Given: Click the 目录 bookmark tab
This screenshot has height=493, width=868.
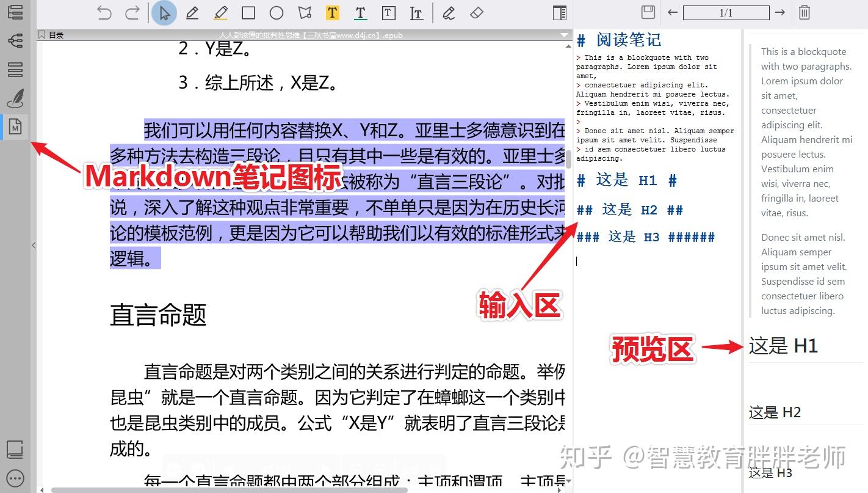Looking at the screenshot, I should pos(54,35).
